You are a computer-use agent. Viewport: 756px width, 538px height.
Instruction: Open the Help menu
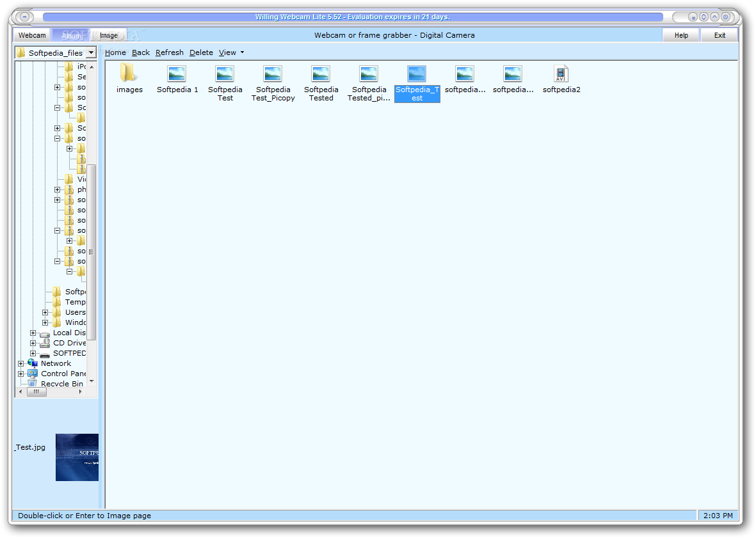coord(681,35)
